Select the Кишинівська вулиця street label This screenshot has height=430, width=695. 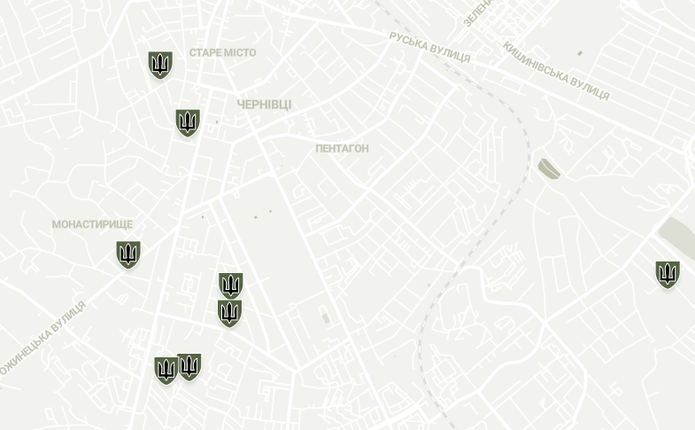point(556,71)
